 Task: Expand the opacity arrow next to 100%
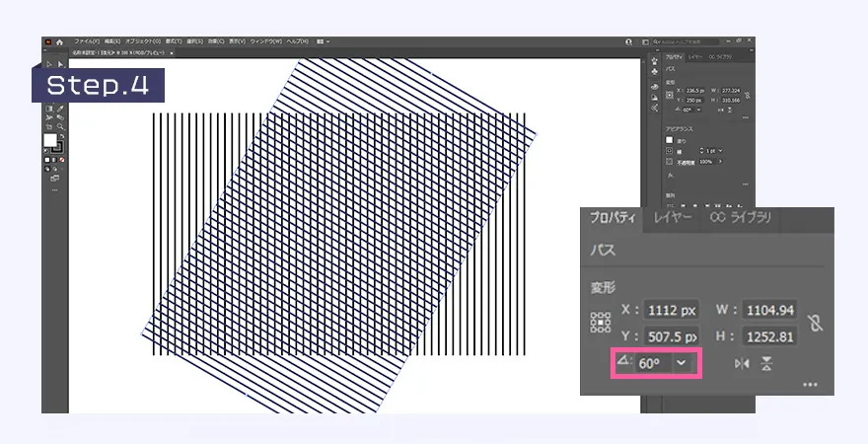pos(720,161)
